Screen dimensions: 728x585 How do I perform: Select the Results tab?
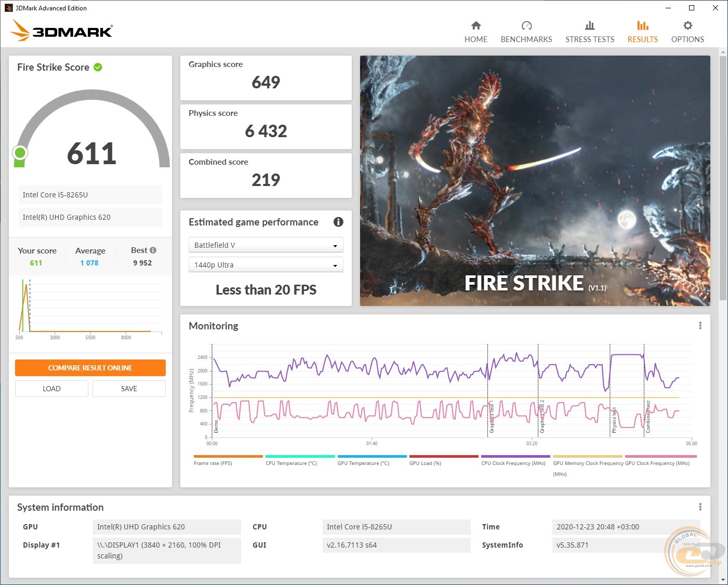point(642,32)
